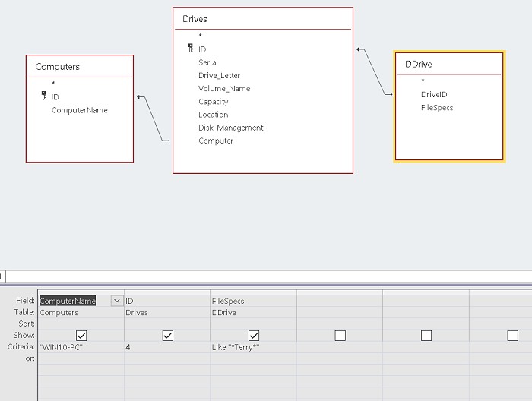The image size is (532, 401).
Task: Open the ComputerName Field dropdown arrow
Action: click(x=117, y=301)
